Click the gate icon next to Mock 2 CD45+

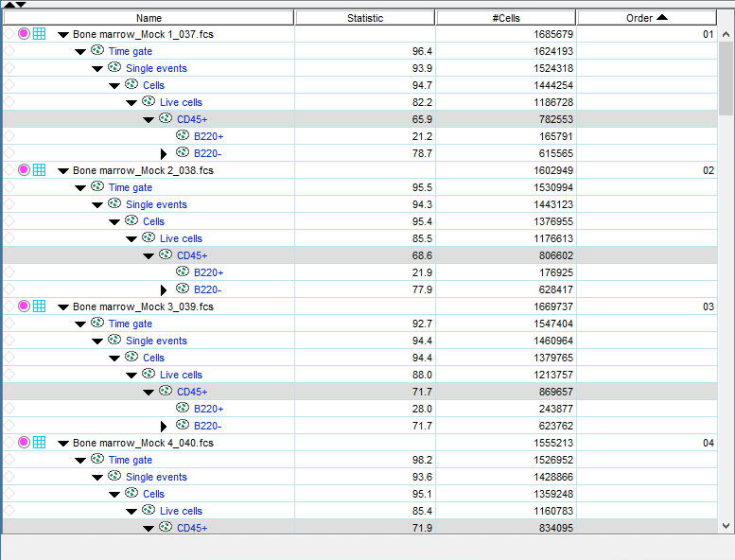[166, 255]
